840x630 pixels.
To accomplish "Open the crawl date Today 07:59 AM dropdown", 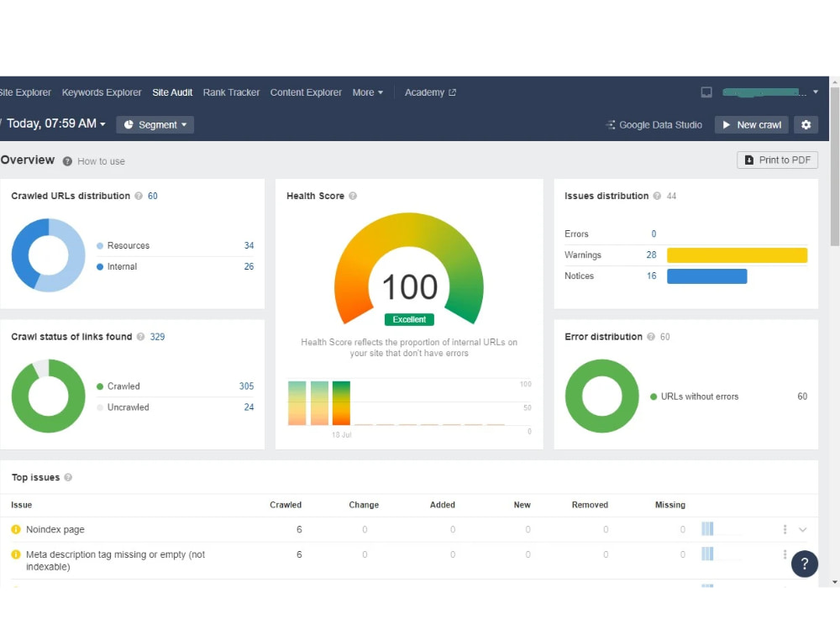I will point(55,123).
